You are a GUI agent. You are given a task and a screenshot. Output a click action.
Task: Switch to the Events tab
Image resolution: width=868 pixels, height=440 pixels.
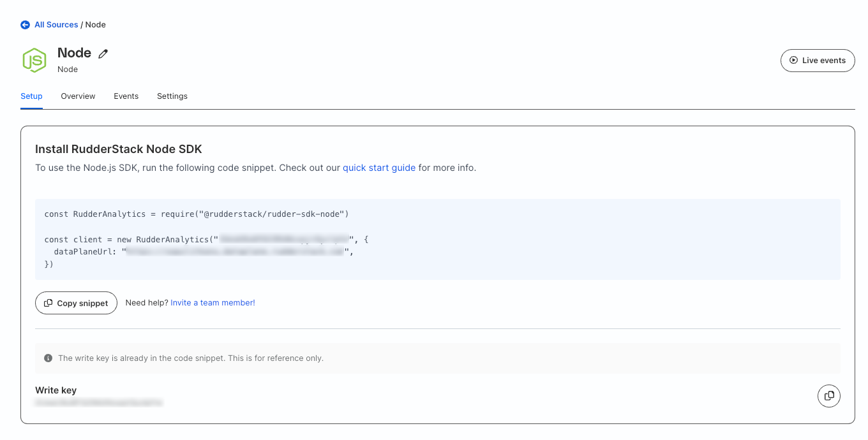126,96
